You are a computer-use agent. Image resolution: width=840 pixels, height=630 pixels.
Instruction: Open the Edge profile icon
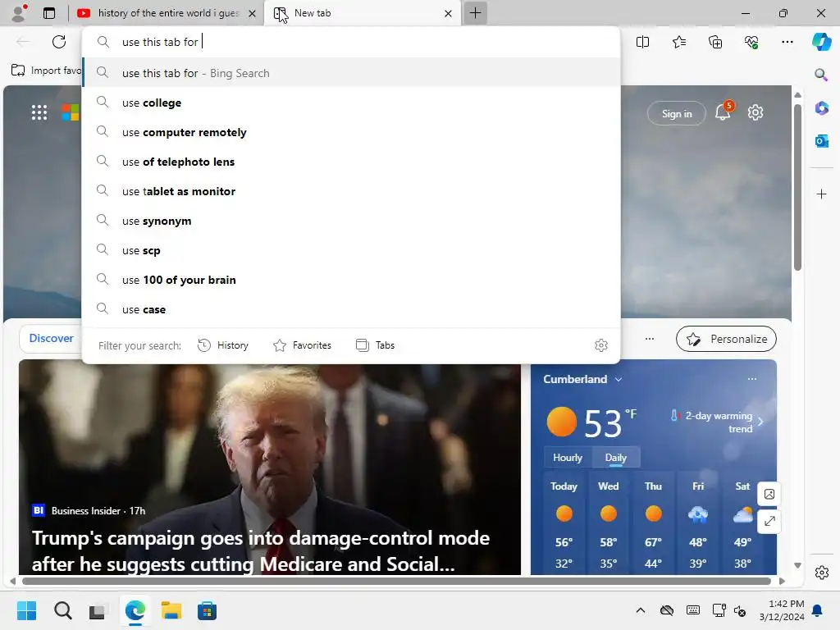20,13
